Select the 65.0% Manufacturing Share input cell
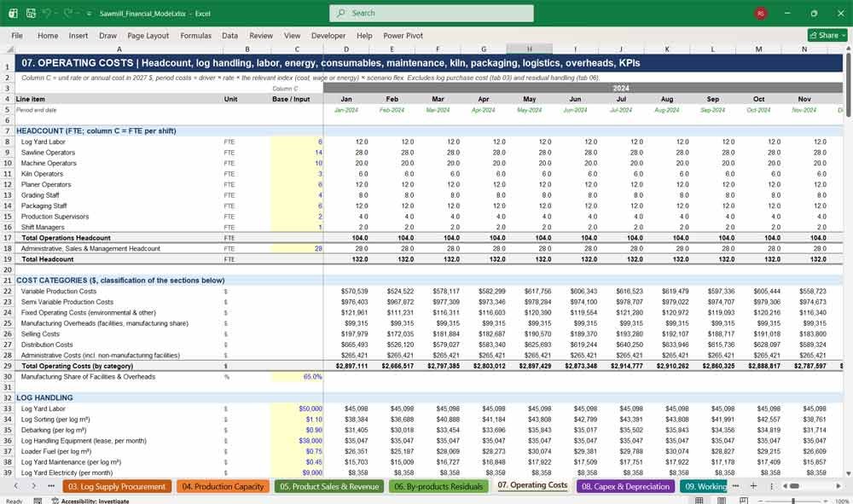 point(297,377)
